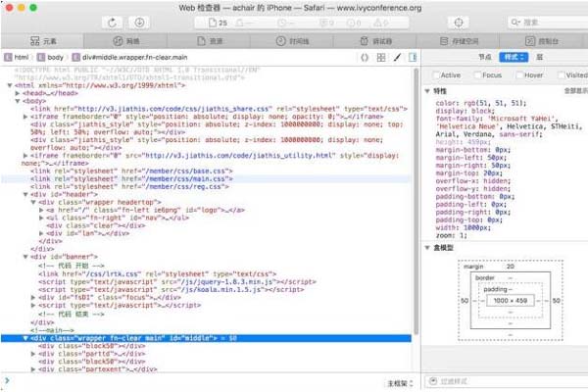Image resolution: width=588 pixels, height=392 pixels.
Task: Reload the inspected page with the toolbar button
Action: point(112,23)
